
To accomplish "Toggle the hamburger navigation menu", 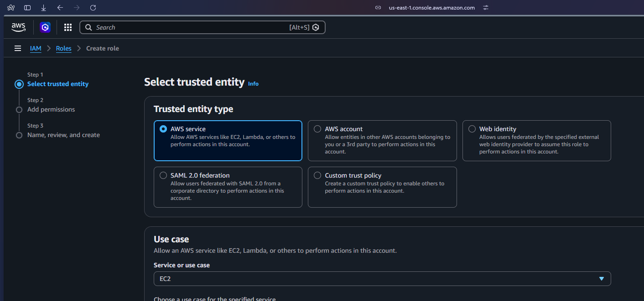I will coord(18,48).
